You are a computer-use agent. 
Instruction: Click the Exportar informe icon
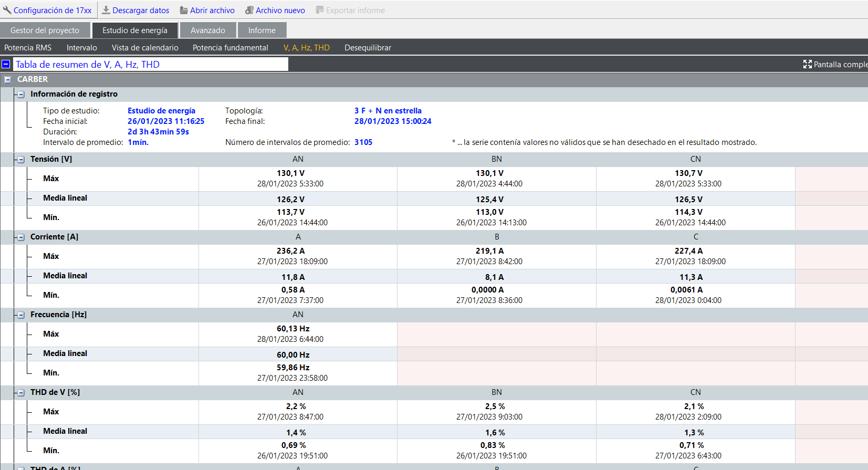click(x=320, y=10)
